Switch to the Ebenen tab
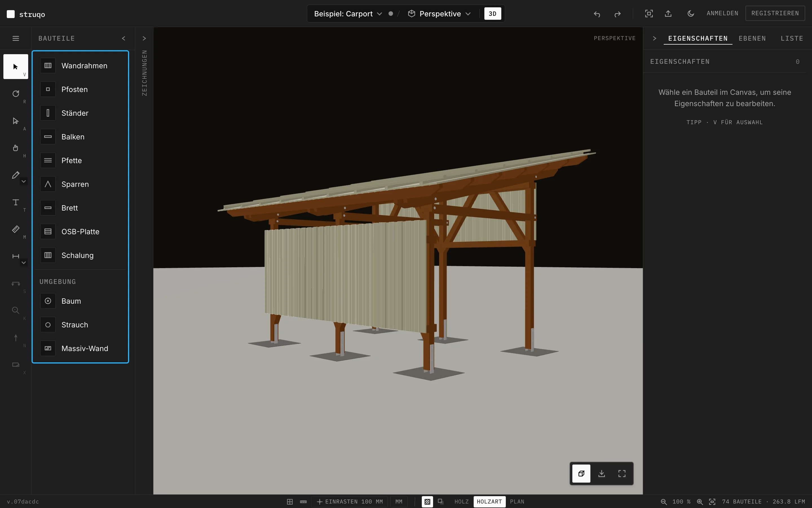812x508 pixels. coord(752,38)
